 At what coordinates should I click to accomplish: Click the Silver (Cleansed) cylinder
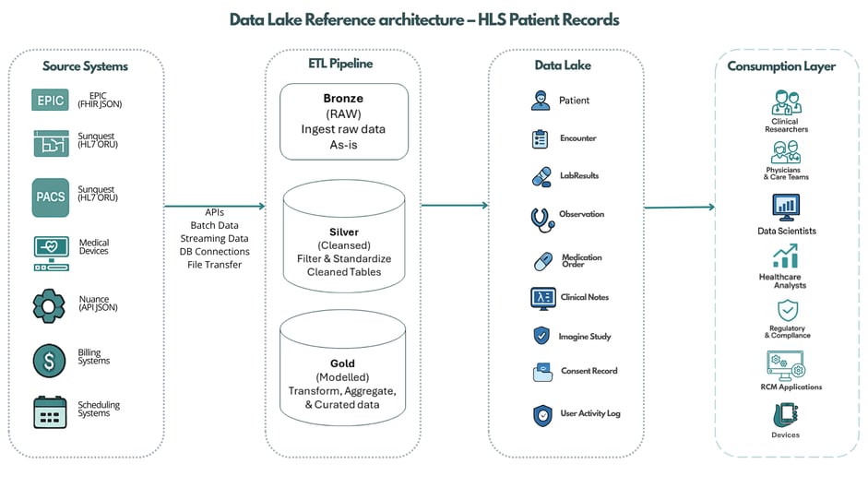(x=344, y=236)
